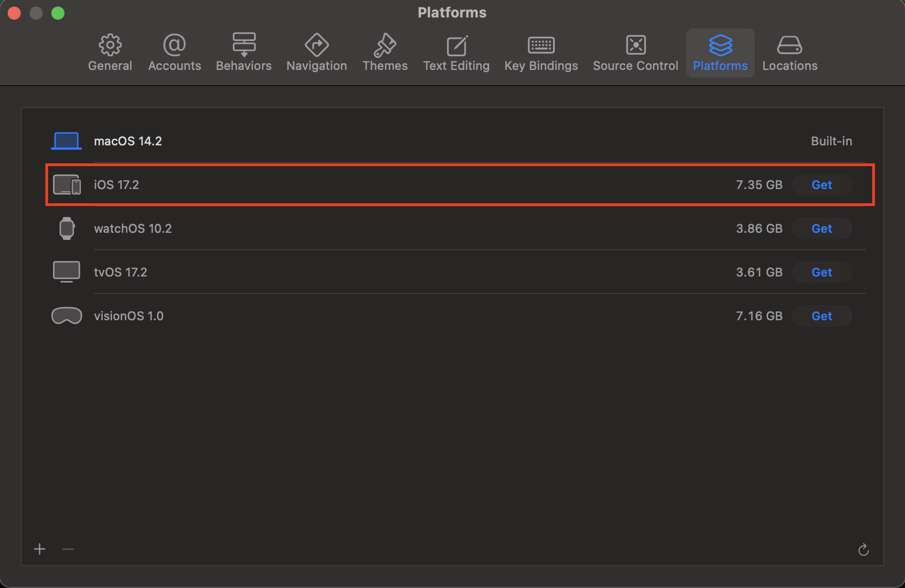This screenshot has height=588, width=905.
Task: Click the iOS devices icon
Action: 67,185
